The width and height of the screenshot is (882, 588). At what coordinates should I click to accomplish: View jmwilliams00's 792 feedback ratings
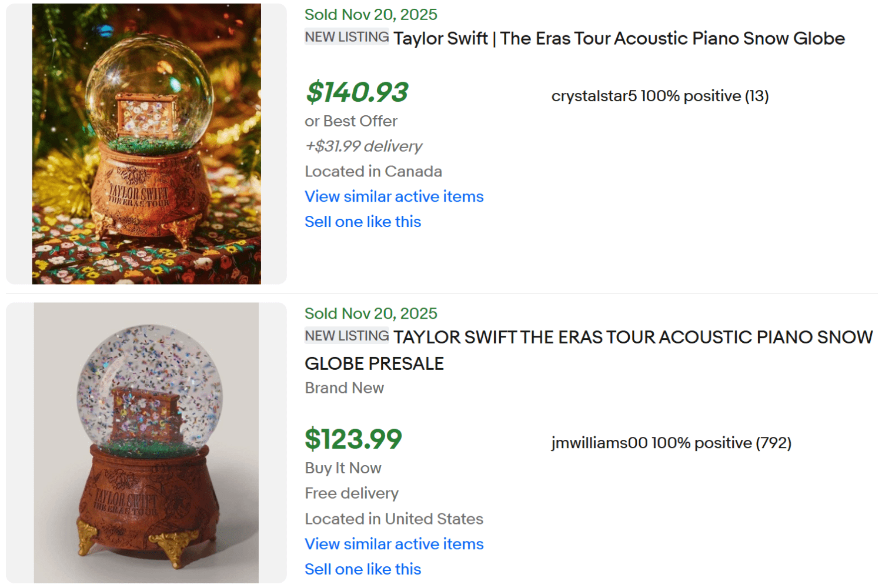coord(774,443)
